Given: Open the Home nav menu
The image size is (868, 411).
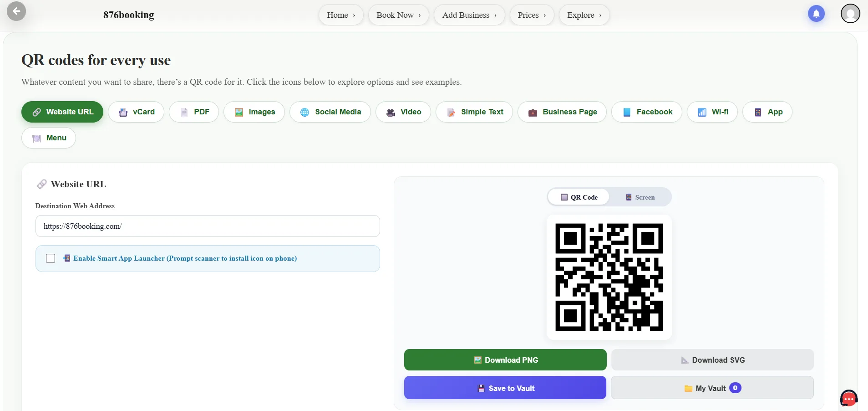Looking at the screenshot, I should coord(341,15).
